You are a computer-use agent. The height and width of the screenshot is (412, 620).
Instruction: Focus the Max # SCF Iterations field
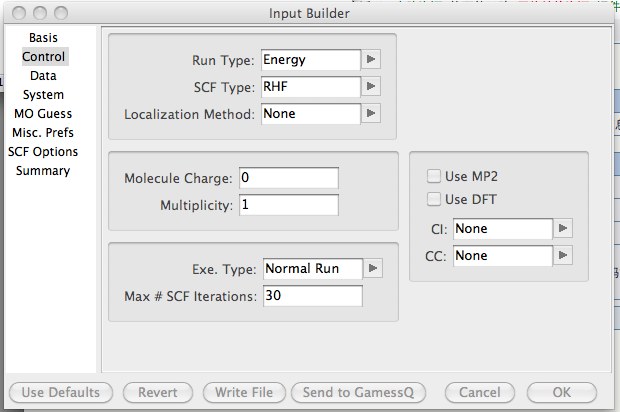pos(312,296)
